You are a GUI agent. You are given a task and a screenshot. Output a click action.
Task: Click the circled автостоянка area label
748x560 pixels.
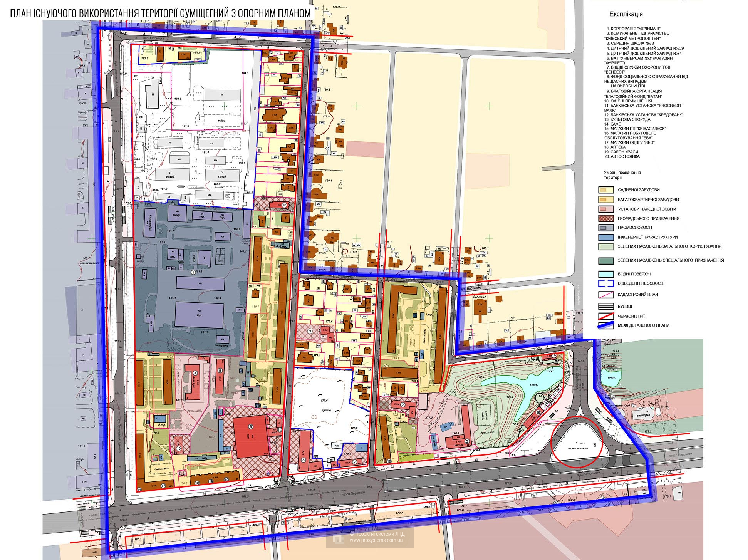pyautogui.click(x=577, y=449)
